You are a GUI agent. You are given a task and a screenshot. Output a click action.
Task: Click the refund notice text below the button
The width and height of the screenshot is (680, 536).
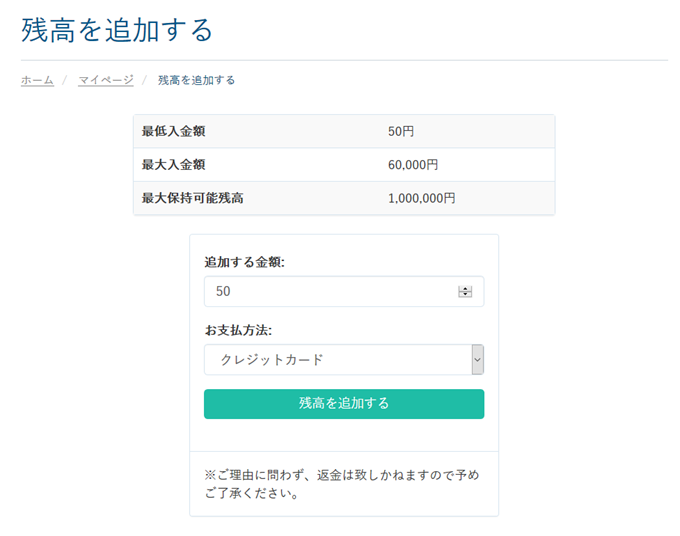pos(342,483)
